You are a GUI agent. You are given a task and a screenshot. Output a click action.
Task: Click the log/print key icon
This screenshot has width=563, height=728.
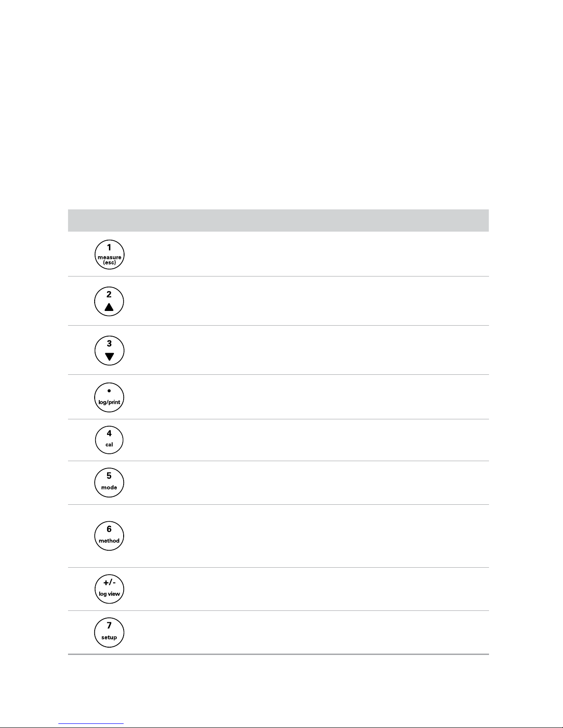point(109,397)
